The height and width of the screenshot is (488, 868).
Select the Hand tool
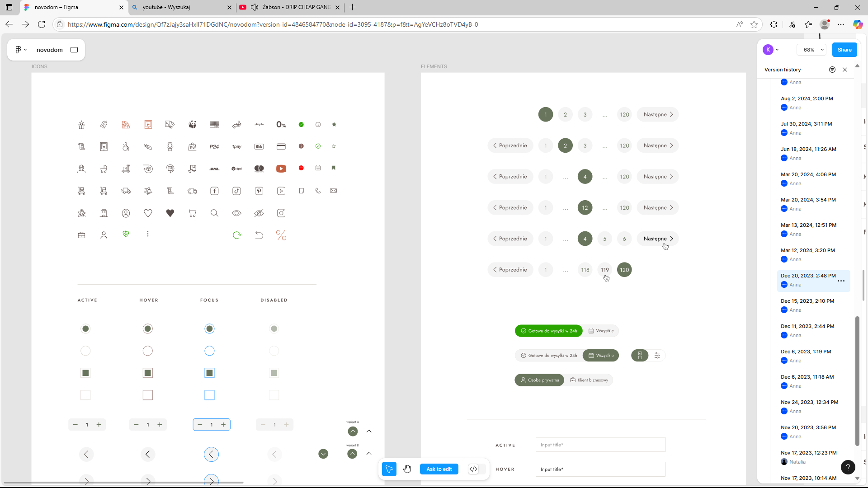[x=407, y=469]
